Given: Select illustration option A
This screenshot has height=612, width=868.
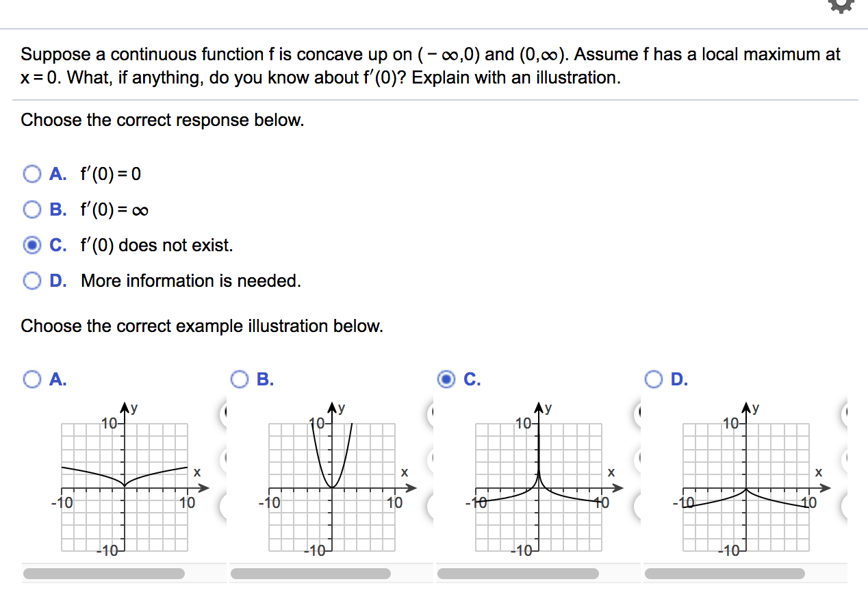Looking at the screenshot, I should [x=31, y=379].
